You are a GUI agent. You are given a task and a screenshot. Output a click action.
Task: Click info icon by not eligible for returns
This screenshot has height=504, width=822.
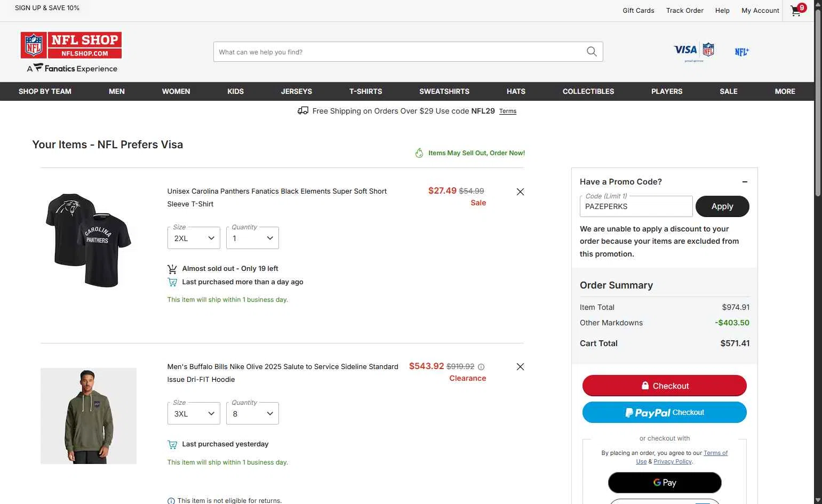171,501
